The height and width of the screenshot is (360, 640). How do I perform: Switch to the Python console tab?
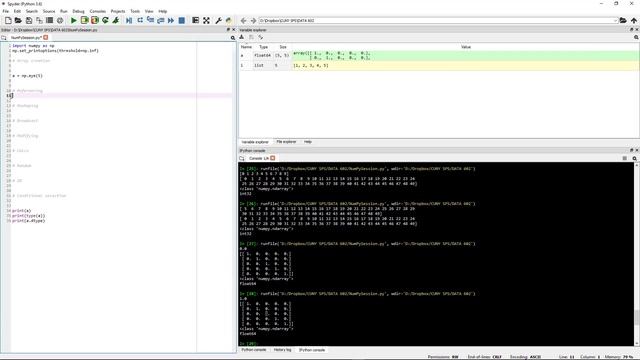pyautogui.click(x=253, y=350)
